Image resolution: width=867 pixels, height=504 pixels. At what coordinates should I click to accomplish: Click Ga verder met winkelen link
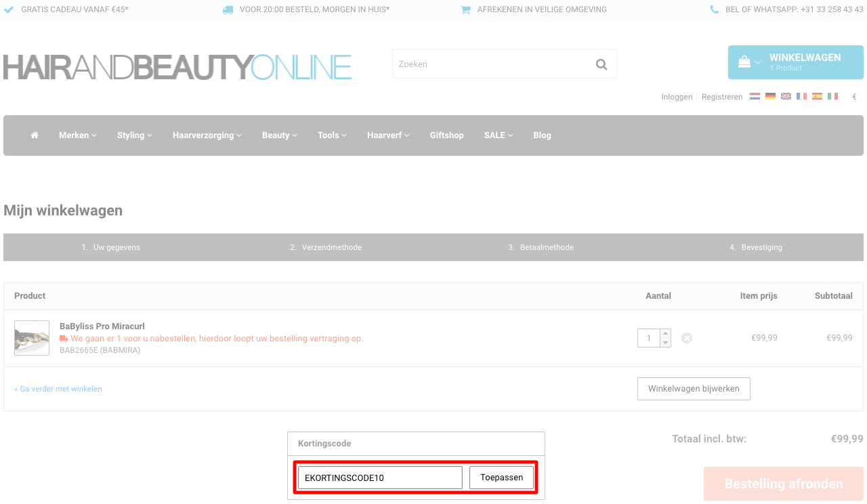click(58, 389)
